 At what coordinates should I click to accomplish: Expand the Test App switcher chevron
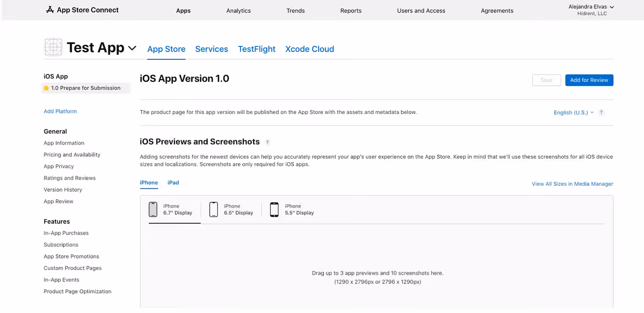pos(132,48)
